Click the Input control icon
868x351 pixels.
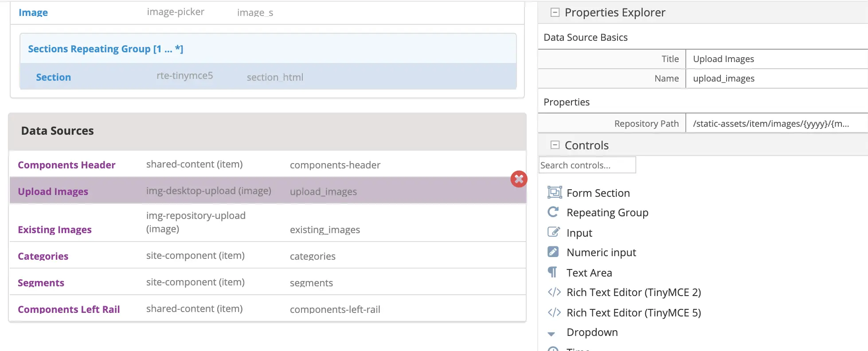554,232
